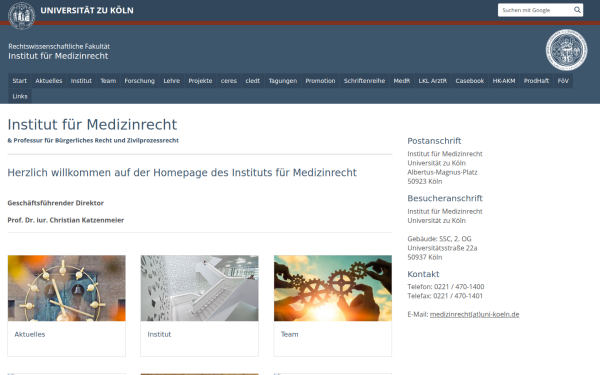600x375 pixels.
Task: Go to the Forschung section
Action: (140, 81)
